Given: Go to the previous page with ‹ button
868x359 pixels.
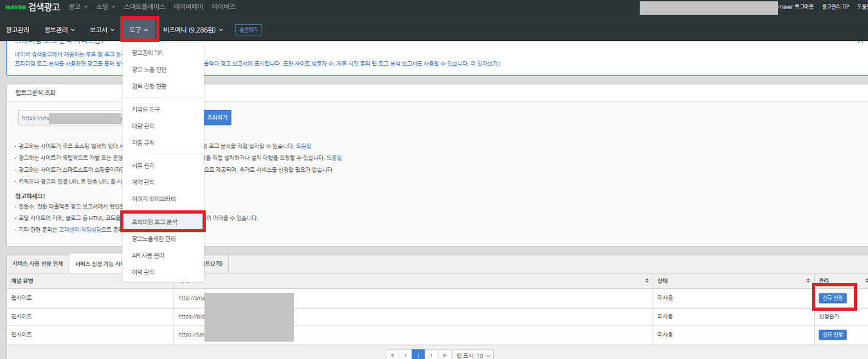Looking at the screenshot, I should tap(405, 355).
